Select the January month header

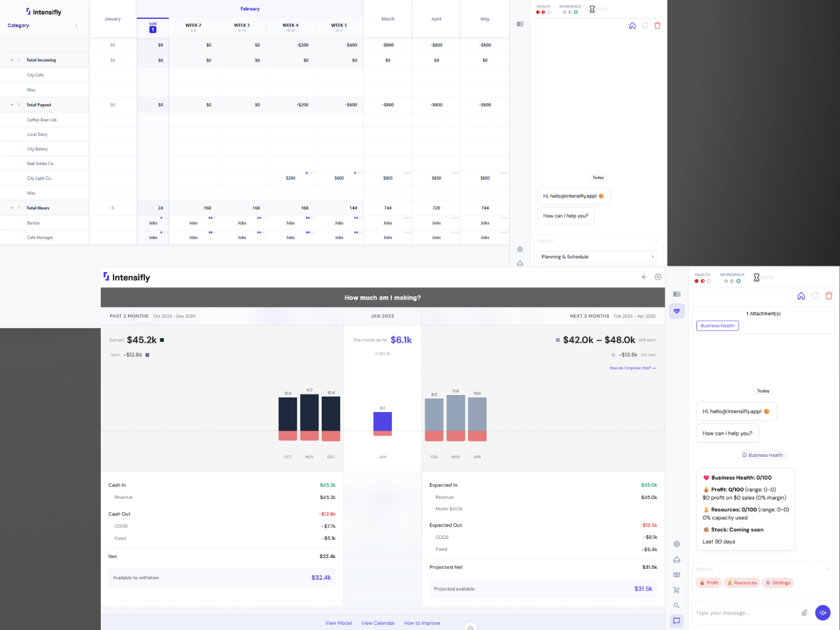pos(113,19)
